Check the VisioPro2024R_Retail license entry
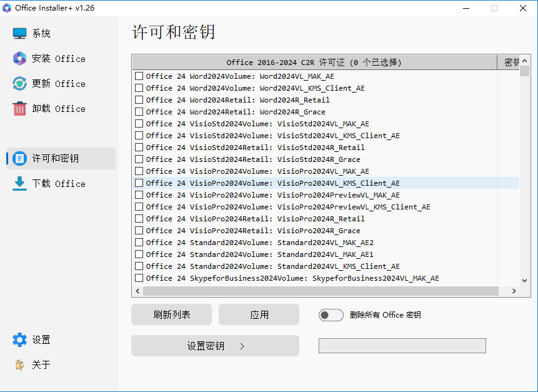The image size is (538, 392). click(139, 218)
